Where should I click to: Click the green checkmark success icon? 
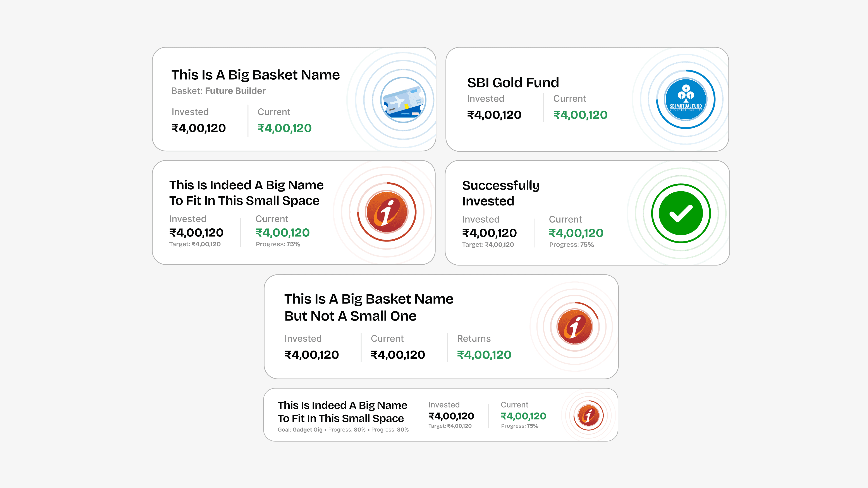coord(681,213)
